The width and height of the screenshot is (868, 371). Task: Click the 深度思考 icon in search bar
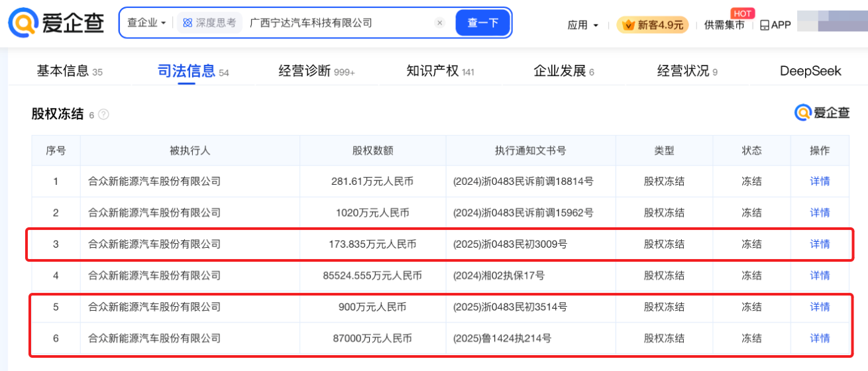click(188, 23)
